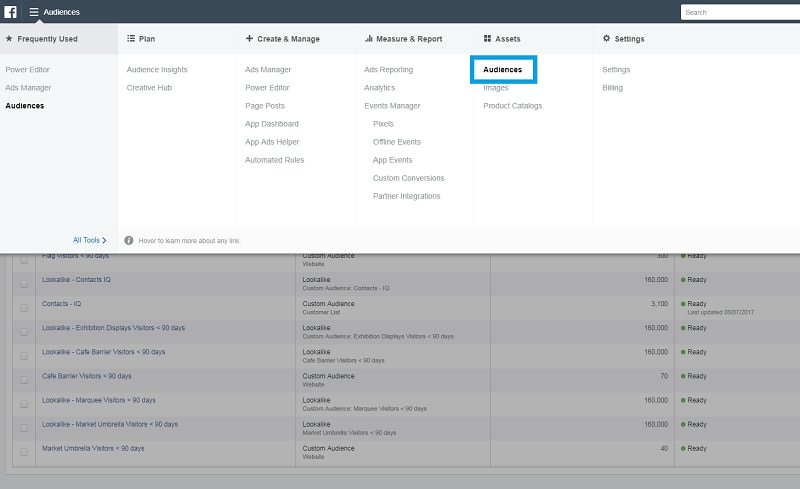Click Ready status for Market Umbrella Visitors < 90 days

(x=696, y=448)
